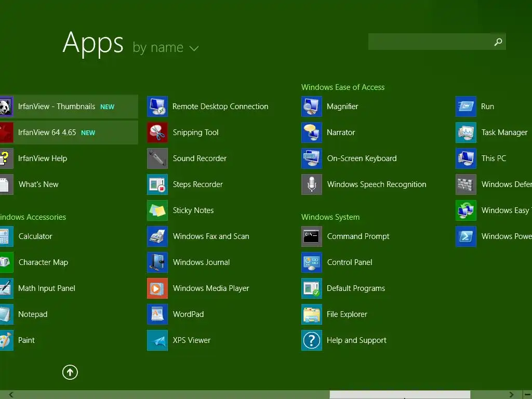Open Help and Support question mark icon
532x399 pixels.
click(312, 340)
